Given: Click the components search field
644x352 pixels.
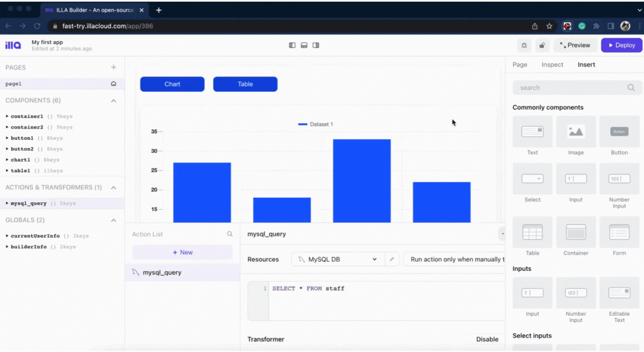Looking at the screenshot, I should 577,88.
